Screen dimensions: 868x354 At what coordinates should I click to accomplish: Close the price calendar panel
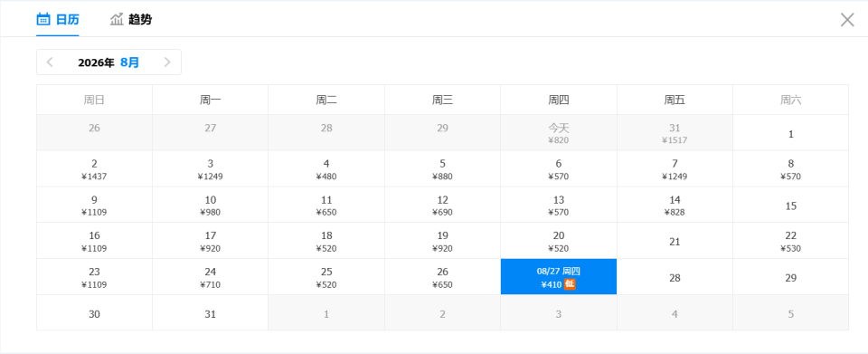click(x=847, y=20)
